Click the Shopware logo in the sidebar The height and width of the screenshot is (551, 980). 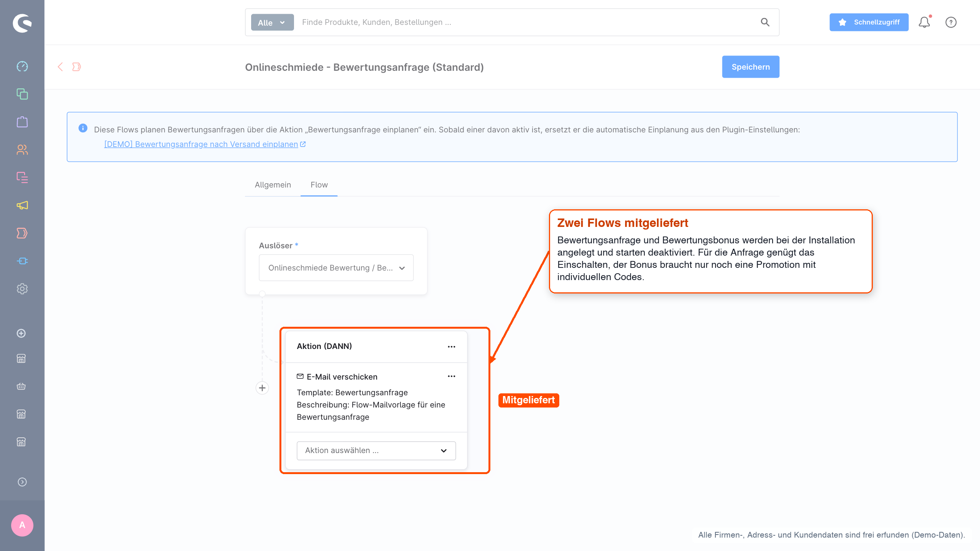click(x=22, y=23)
